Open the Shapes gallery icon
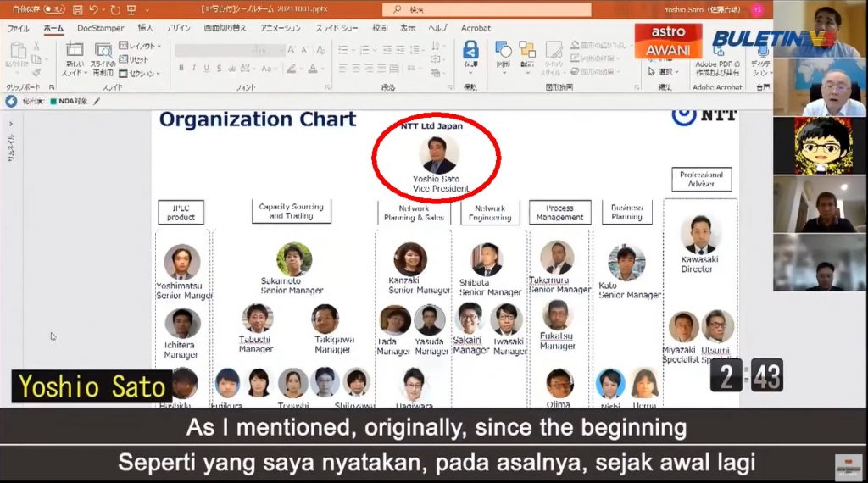 (504, 53)
